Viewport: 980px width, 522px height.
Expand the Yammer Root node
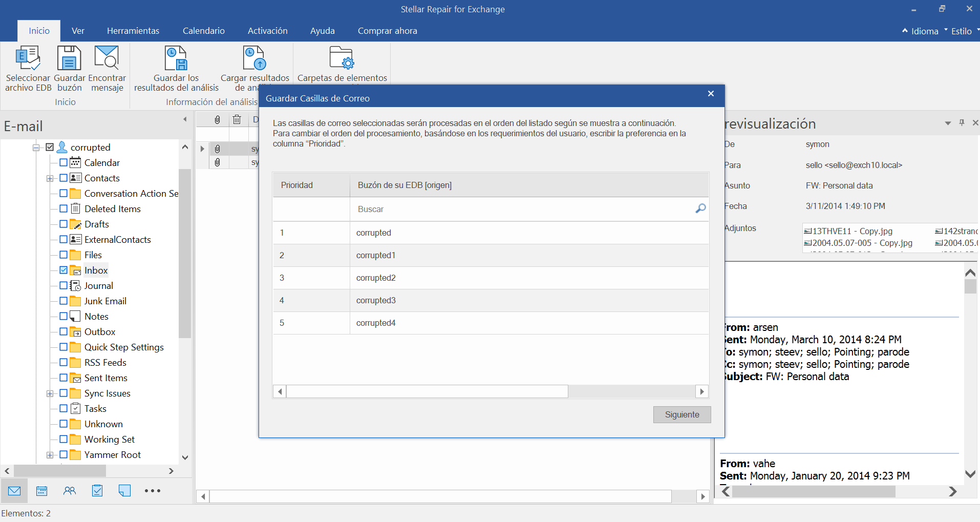(x=50, y=454)
